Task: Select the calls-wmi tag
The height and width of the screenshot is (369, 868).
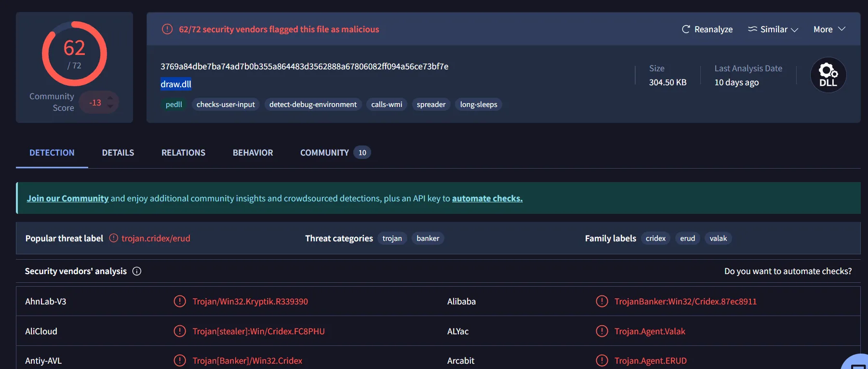Action: pos(387,105)
